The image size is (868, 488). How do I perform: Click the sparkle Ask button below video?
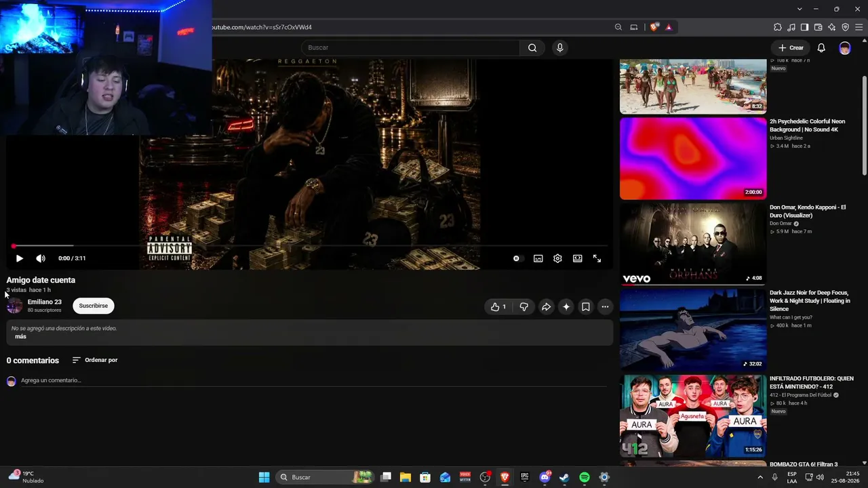[566, 307]
